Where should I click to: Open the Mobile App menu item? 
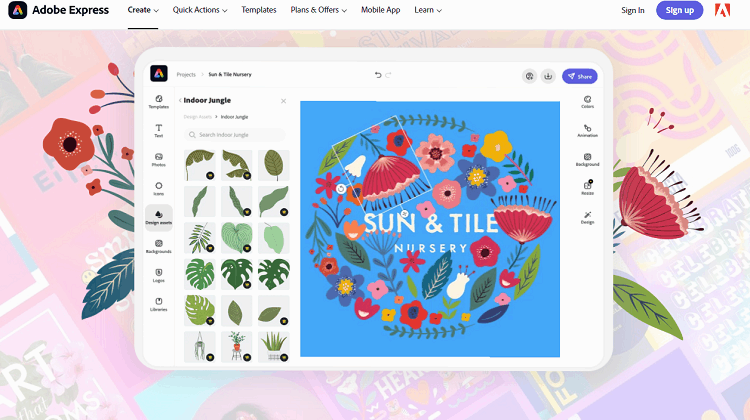(381, 10)
